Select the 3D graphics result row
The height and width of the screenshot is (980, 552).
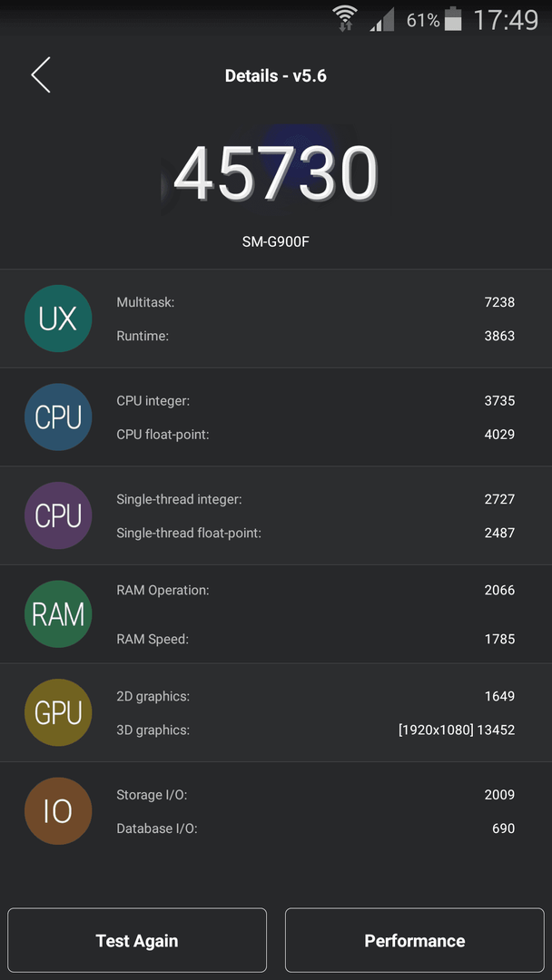tap(316, 730)
